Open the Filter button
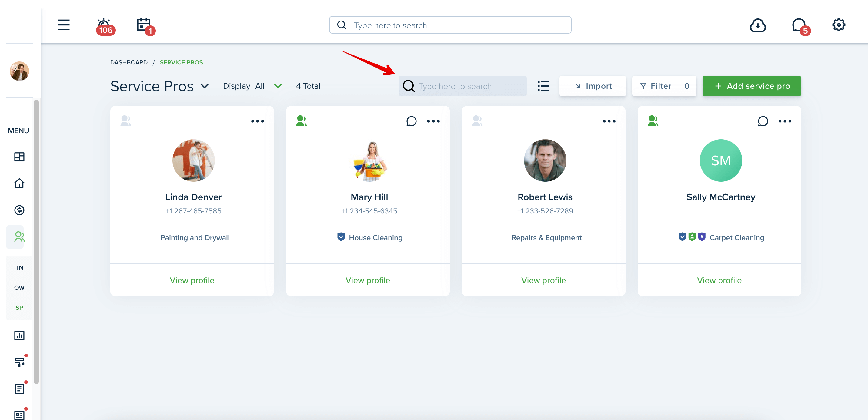 coord(664,86)
